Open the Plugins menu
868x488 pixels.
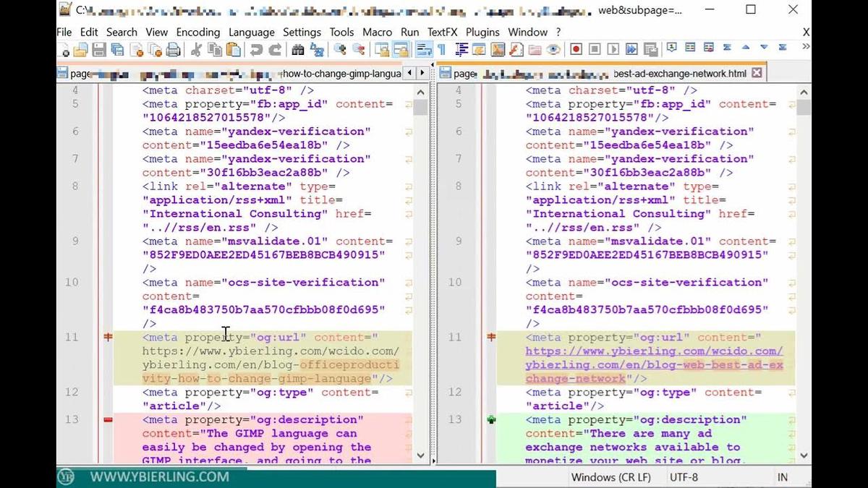click(482, 33)
